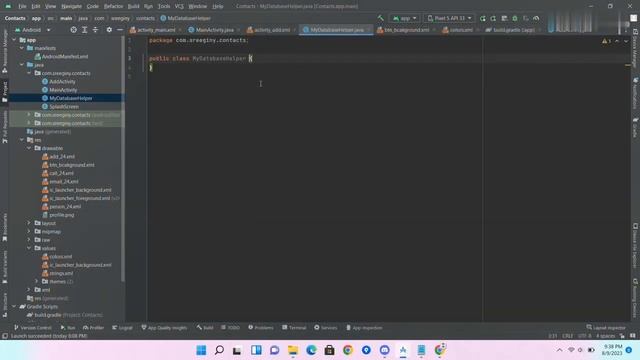The height and width of the screenshot is (360, 640).
Task: Open the Terminal tool window button
Action: tap(294, 328)
